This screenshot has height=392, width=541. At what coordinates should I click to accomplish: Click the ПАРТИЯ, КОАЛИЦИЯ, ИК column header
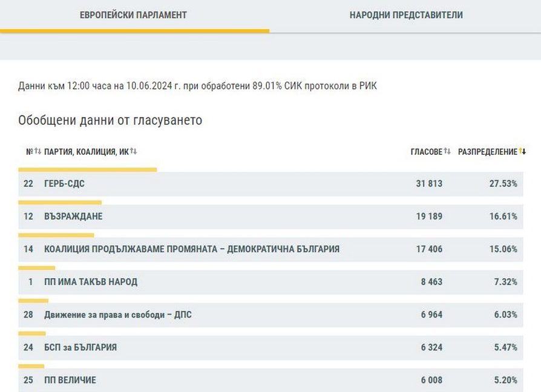[85, 152]
